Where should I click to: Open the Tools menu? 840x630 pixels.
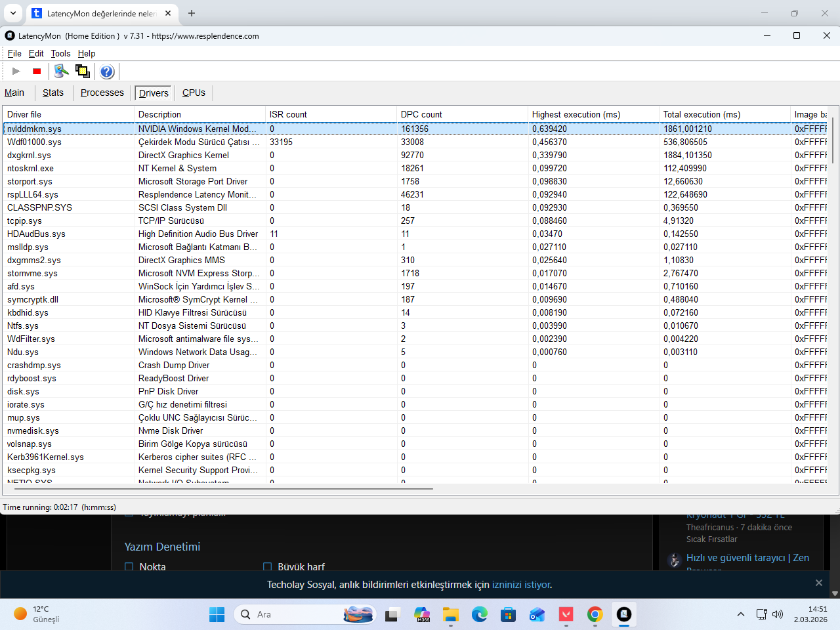[60, 53]
